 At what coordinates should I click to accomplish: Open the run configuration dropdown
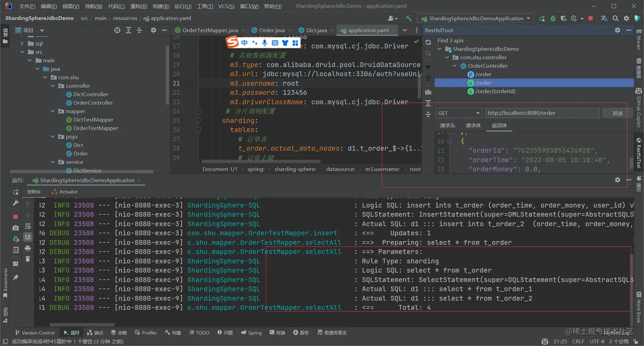pyautogui.click(x=475, y=18)
